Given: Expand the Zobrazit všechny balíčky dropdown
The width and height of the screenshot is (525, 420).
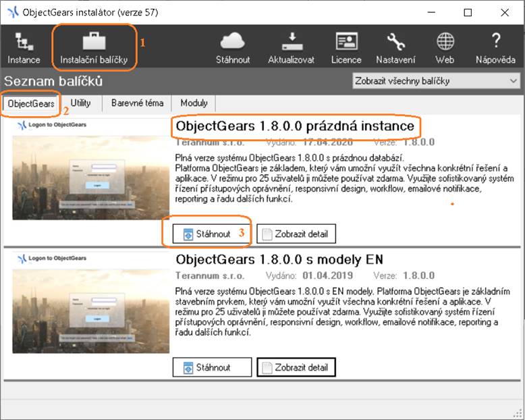Looking at the screenshot, I should click(x=436, y=81).
